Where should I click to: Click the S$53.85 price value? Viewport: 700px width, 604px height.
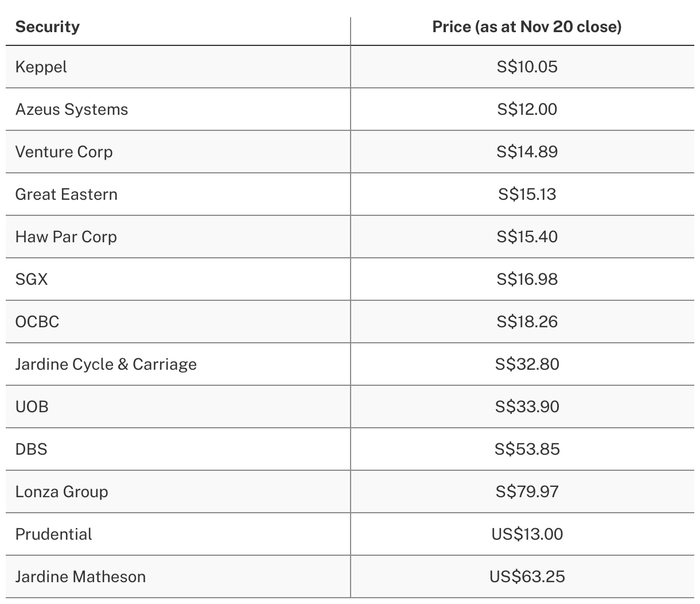tap(527, 450)
